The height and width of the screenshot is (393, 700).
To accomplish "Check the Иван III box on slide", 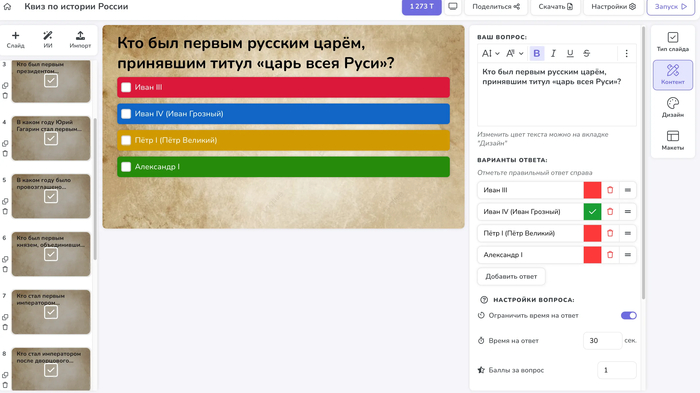I will 126,87.
